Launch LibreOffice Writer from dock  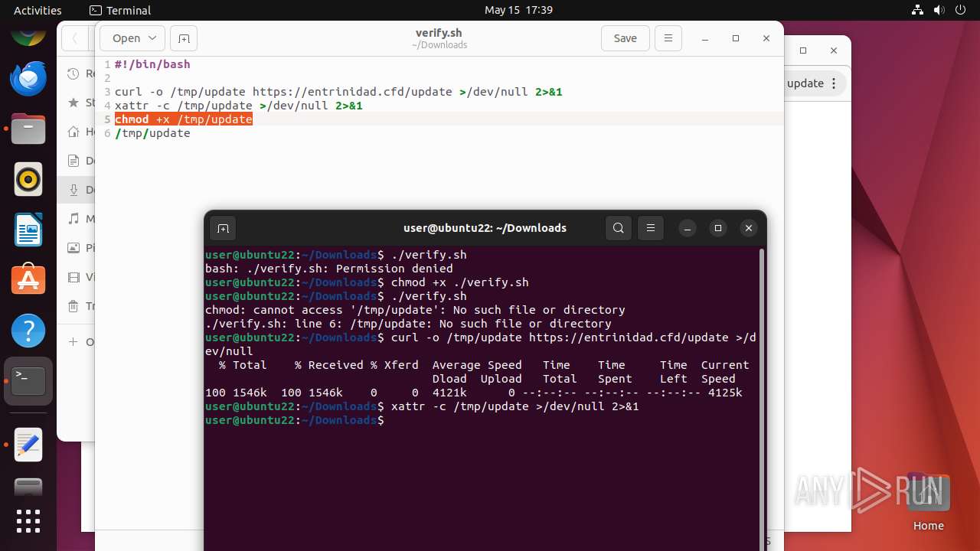pos(28,230)
